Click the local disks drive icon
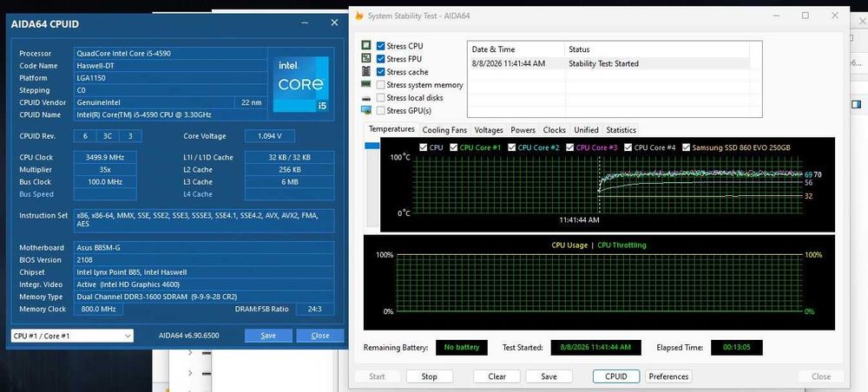The width and height of the screenshot is (868, 392). (366, 98)
